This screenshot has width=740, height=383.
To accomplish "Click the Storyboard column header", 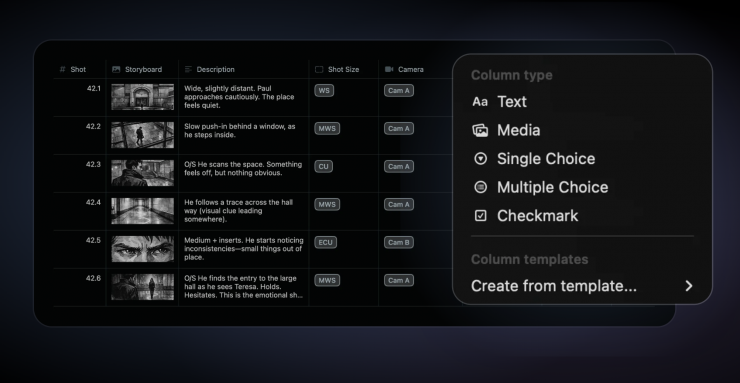I will pyautogui.click(x=143, y=69).
